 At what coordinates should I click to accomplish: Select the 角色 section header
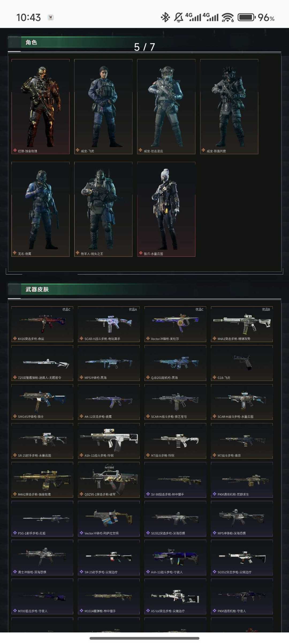(31, 42)
